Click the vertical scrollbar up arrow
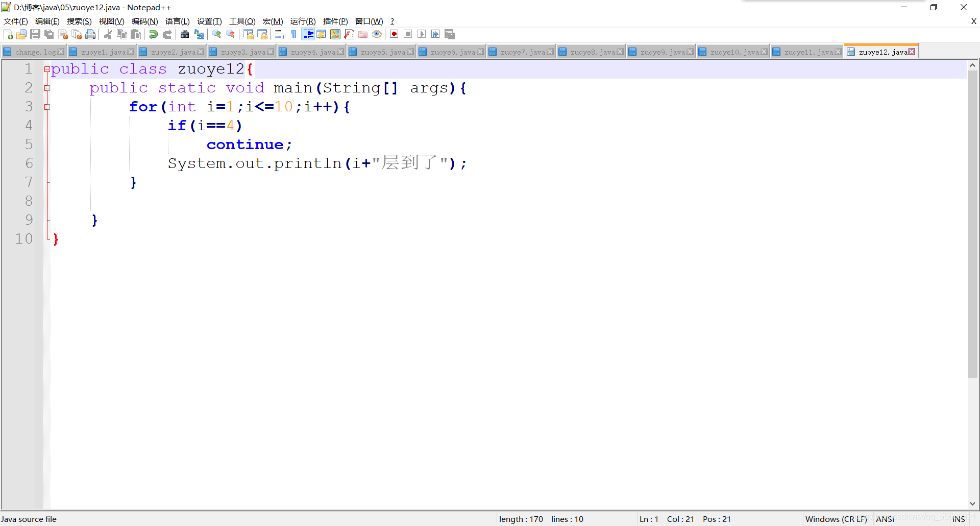Image resolution: width=980 pixels, height=526 pixels. point(972,65)
